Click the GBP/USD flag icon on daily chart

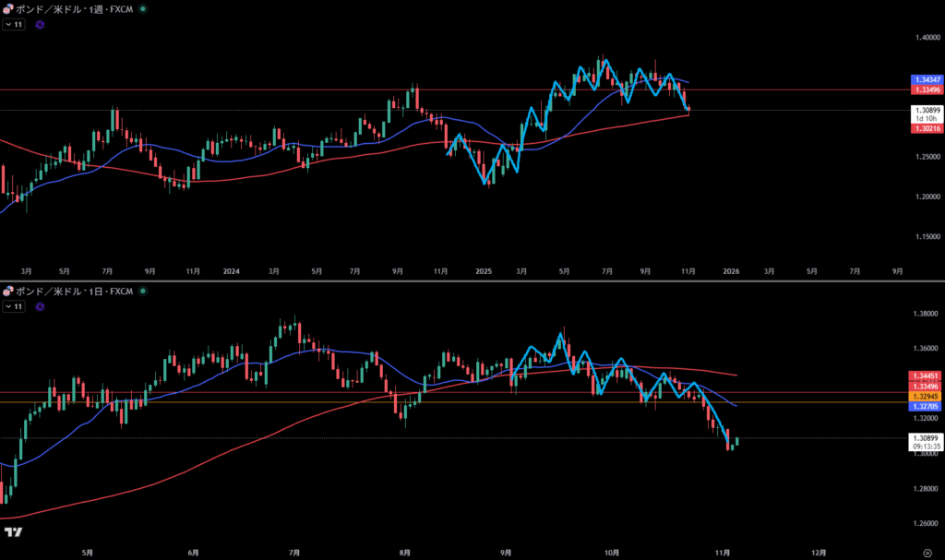(8, 292)
